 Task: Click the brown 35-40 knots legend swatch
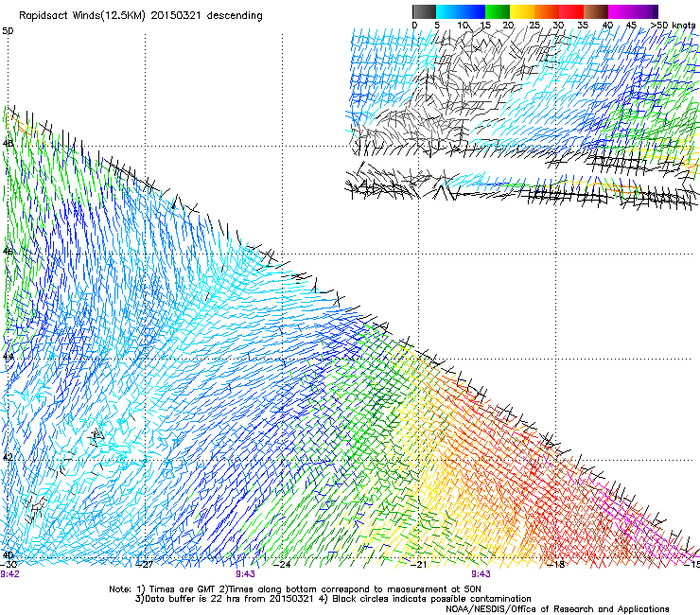coord(596,11)
